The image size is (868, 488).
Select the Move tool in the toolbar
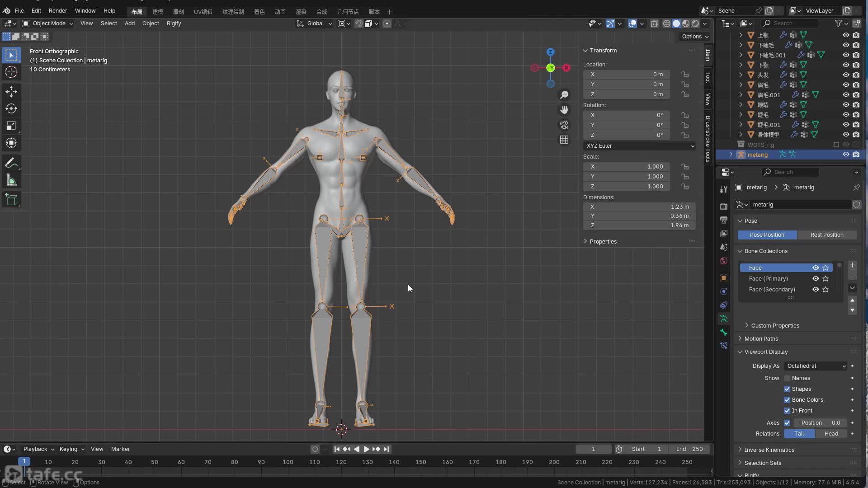pos(11,92)
